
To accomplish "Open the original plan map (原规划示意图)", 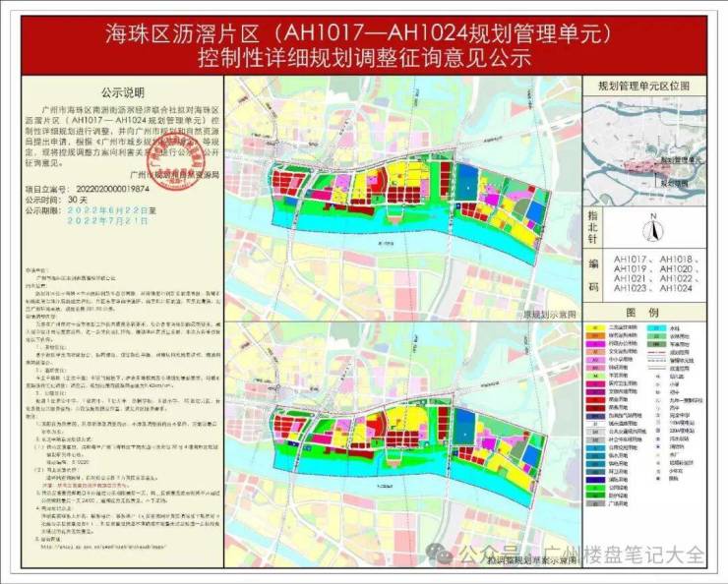I will (403, 198).
